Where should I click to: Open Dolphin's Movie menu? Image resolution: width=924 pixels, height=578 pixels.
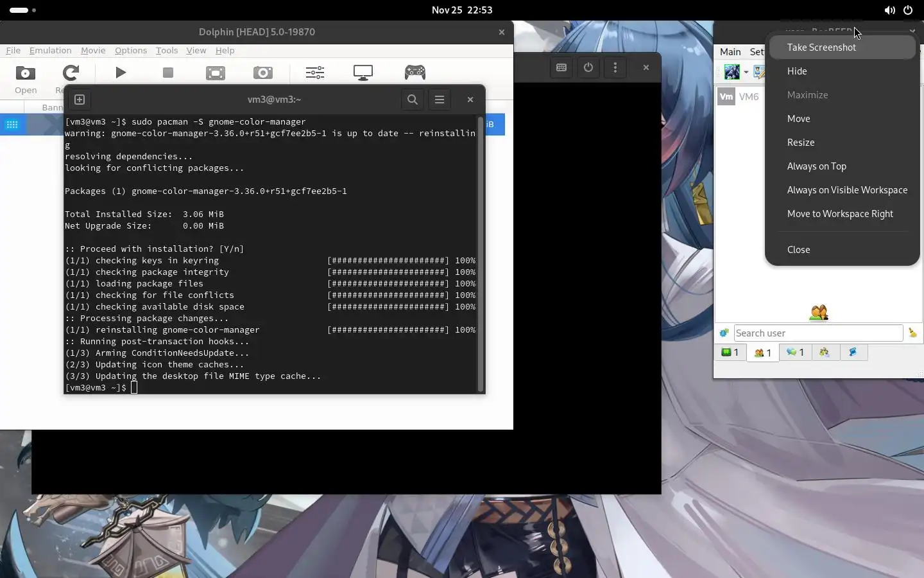click(x=93, y=50)
